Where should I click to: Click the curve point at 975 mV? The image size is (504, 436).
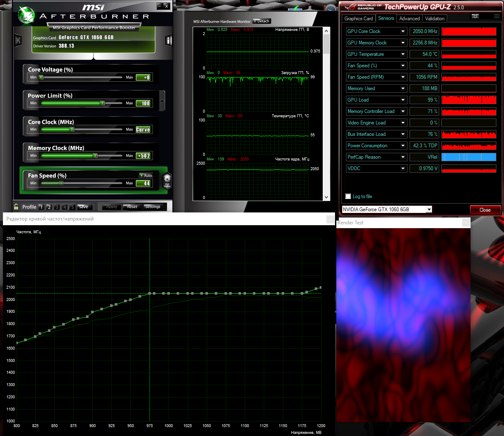(150, 293)
